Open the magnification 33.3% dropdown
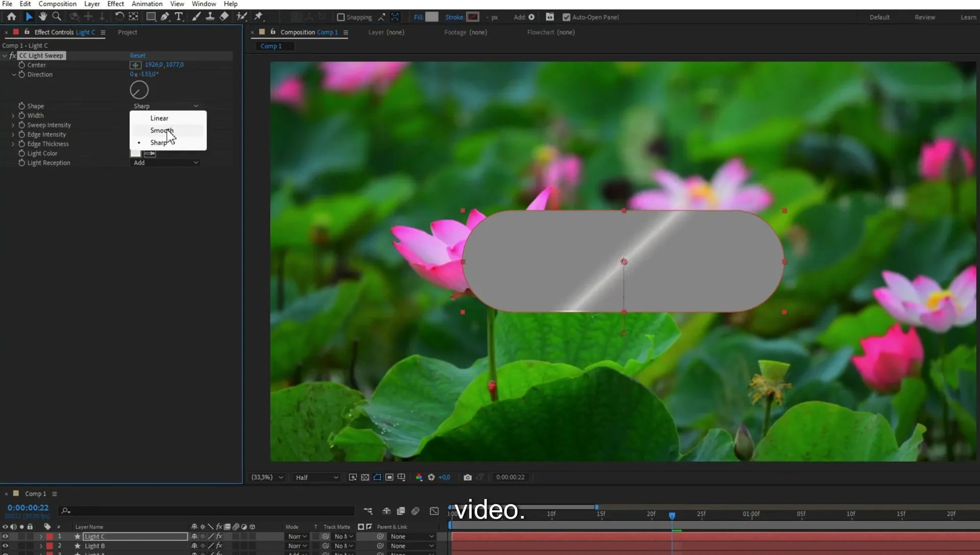 267,477
